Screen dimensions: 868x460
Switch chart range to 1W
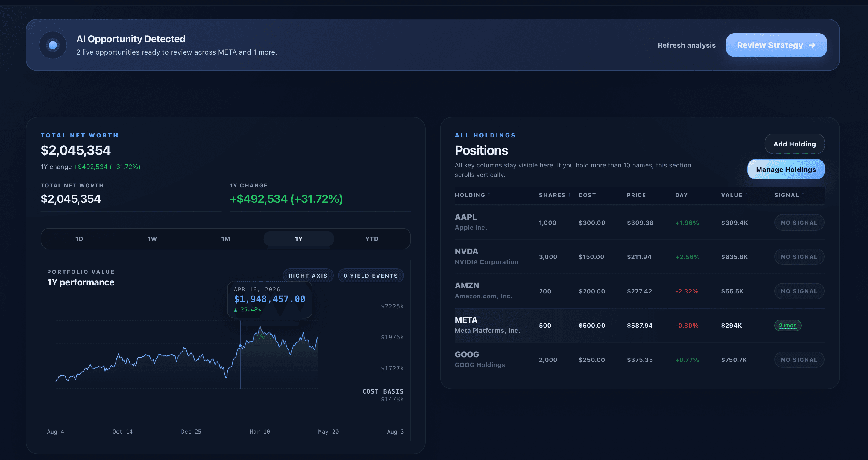[x=152, y=239]
